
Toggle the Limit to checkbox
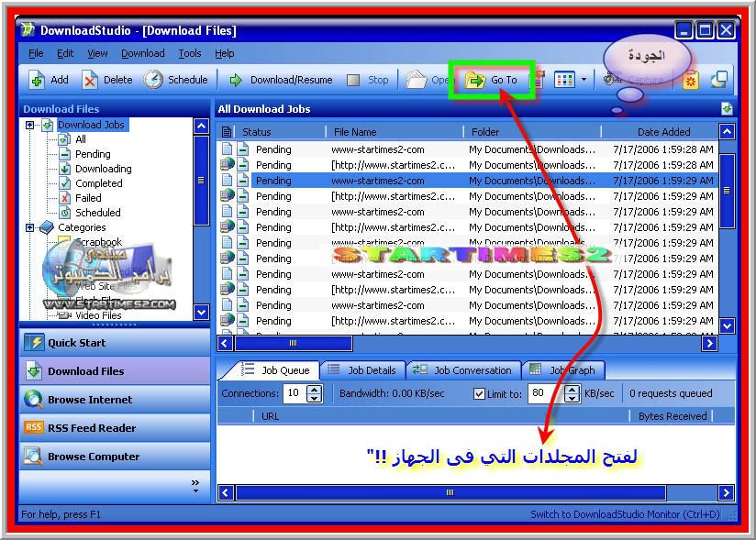click(479, 394)
